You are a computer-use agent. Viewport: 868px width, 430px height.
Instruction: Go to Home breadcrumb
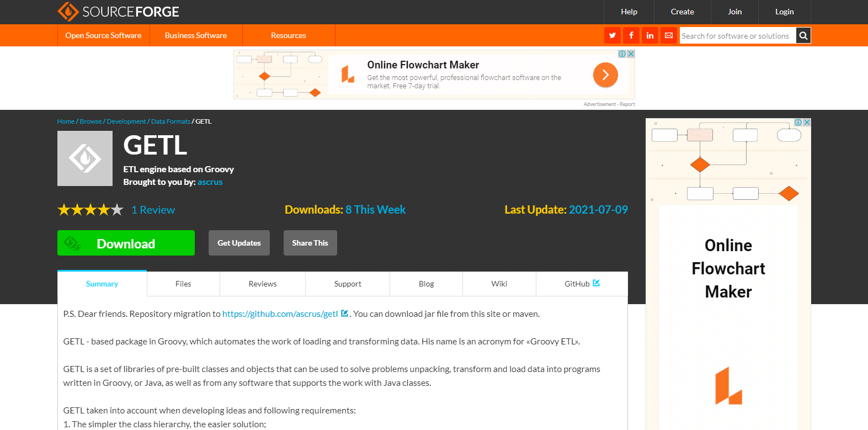click(x=66, y=121)
